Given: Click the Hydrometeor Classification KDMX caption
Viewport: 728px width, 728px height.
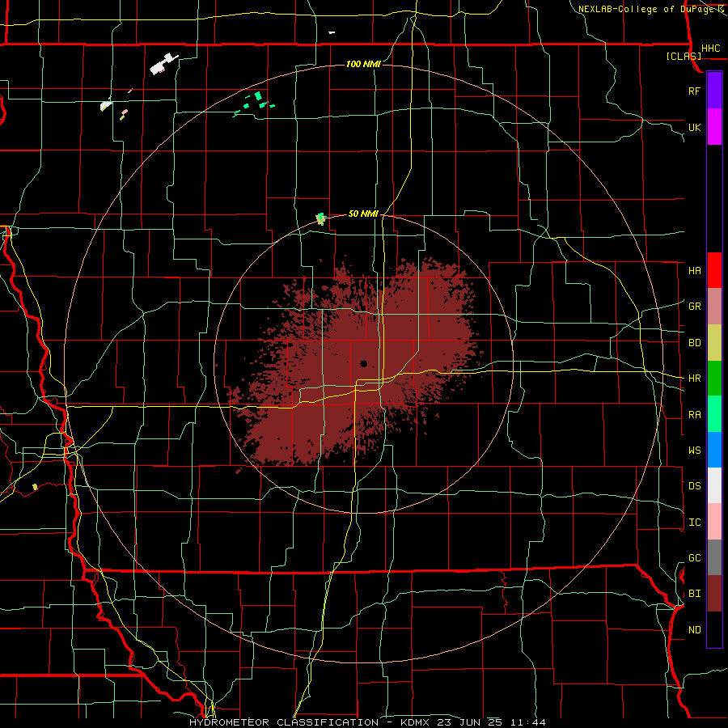Looking at the screenshot, I should click(367, 722).
